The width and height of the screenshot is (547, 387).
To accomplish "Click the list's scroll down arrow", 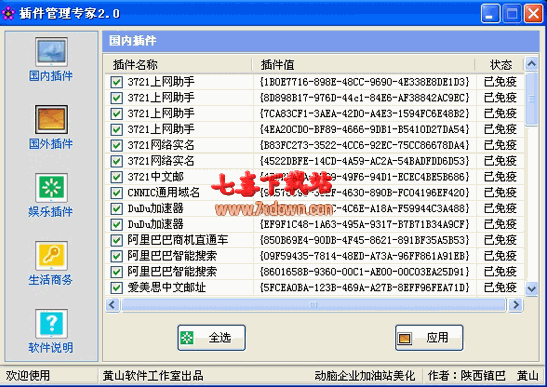I will pos(531,289).
